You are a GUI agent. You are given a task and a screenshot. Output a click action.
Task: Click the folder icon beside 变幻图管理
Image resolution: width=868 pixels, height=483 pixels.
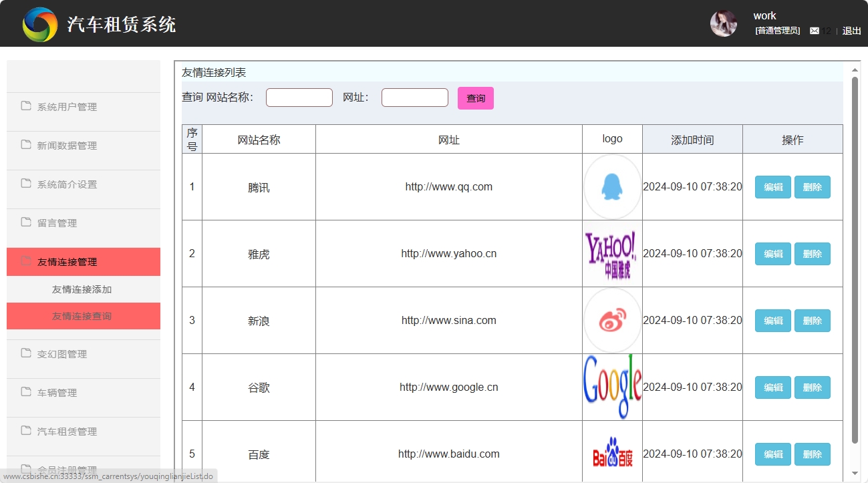[x=27, y=353]
